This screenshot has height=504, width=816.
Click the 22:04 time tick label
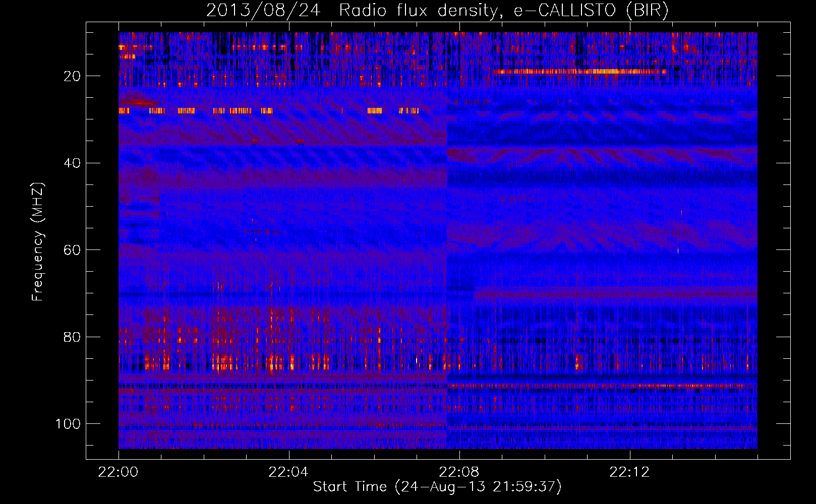[288, 472]
